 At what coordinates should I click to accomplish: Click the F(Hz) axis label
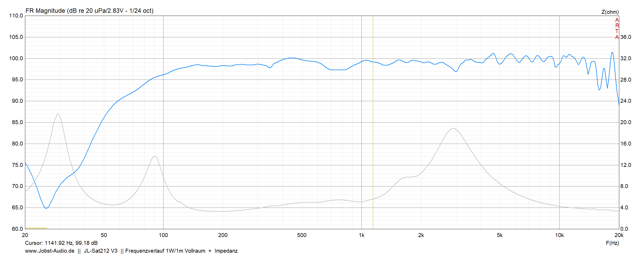612,243
